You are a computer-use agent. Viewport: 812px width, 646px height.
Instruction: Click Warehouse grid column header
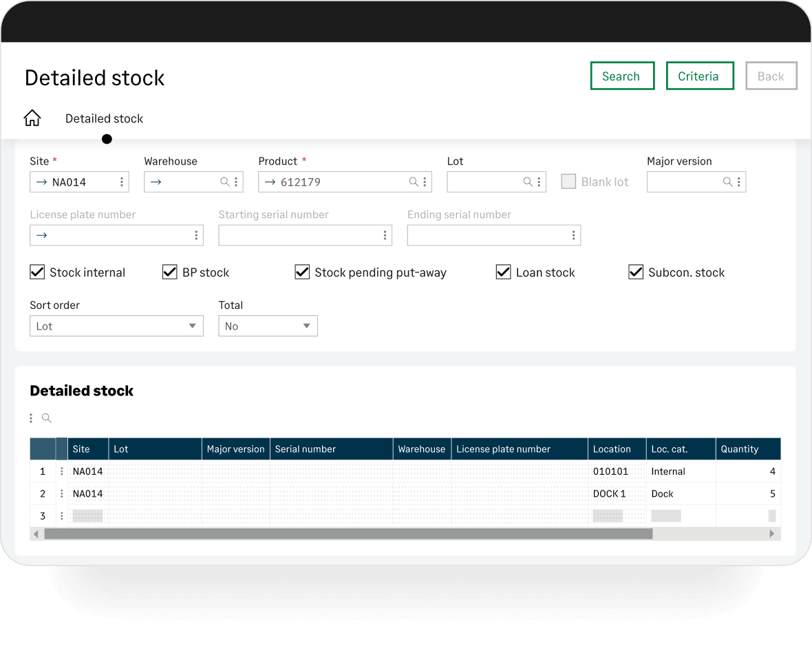pos(422,449)
